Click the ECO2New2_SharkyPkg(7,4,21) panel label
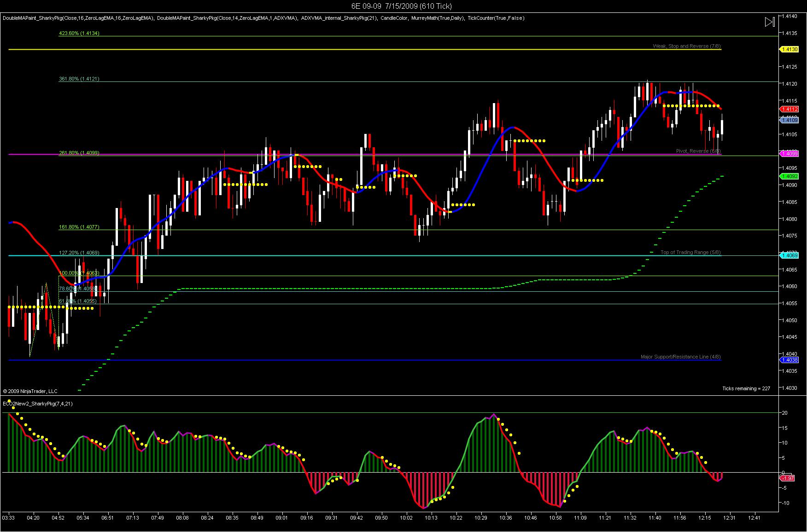This screenshot has height=532, width=807. pos(38,404)
